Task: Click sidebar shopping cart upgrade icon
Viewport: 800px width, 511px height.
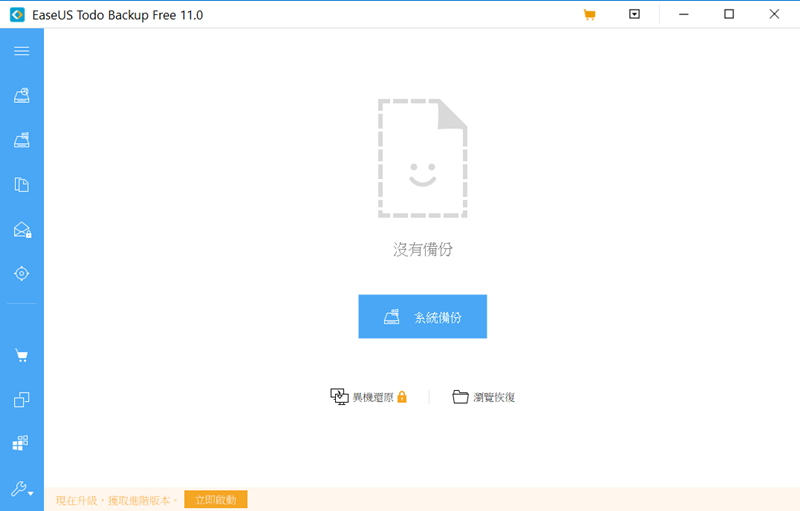Action: (21, 355)
